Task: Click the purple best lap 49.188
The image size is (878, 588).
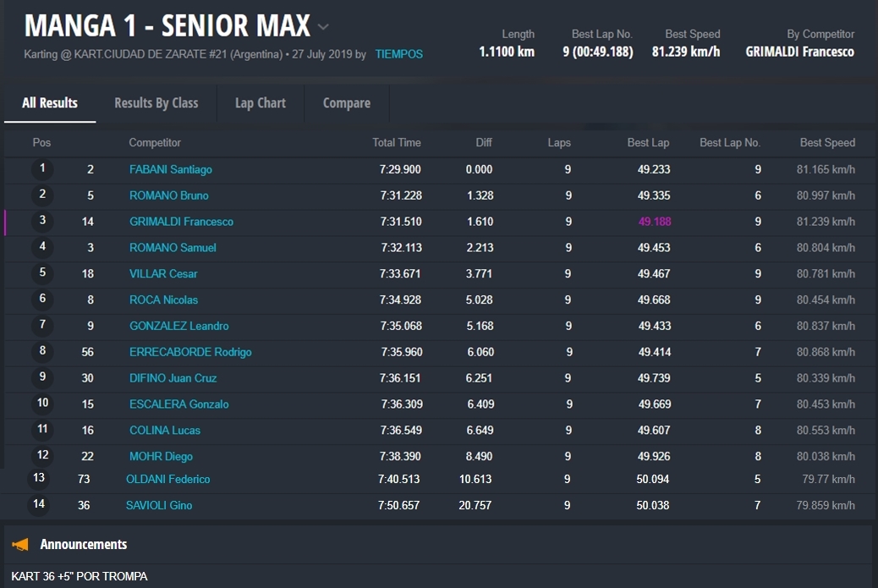Action: pyautogui.click(x=654, y=222)
